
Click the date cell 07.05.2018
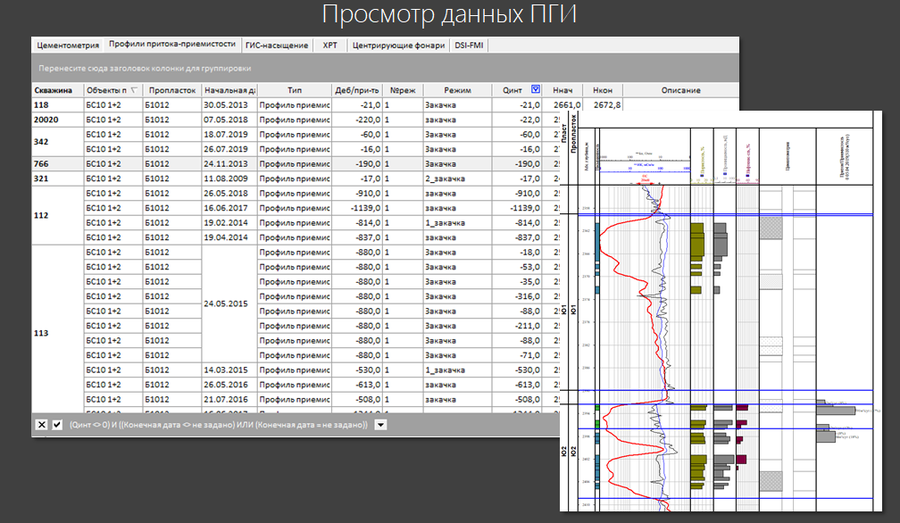pyautogui.click(x=230, y=120)
